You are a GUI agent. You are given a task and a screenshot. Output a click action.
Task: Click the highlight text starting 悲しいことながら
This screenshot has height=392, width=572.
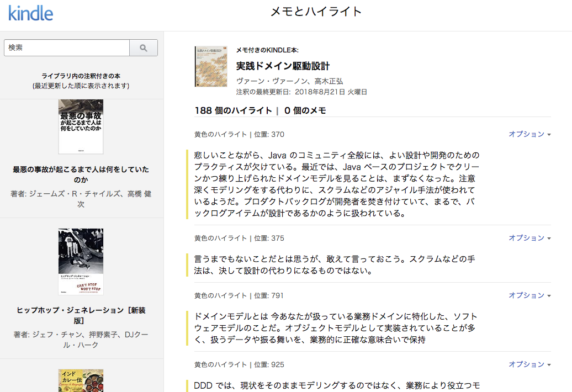pyautogui.click(x=337, y=184)
